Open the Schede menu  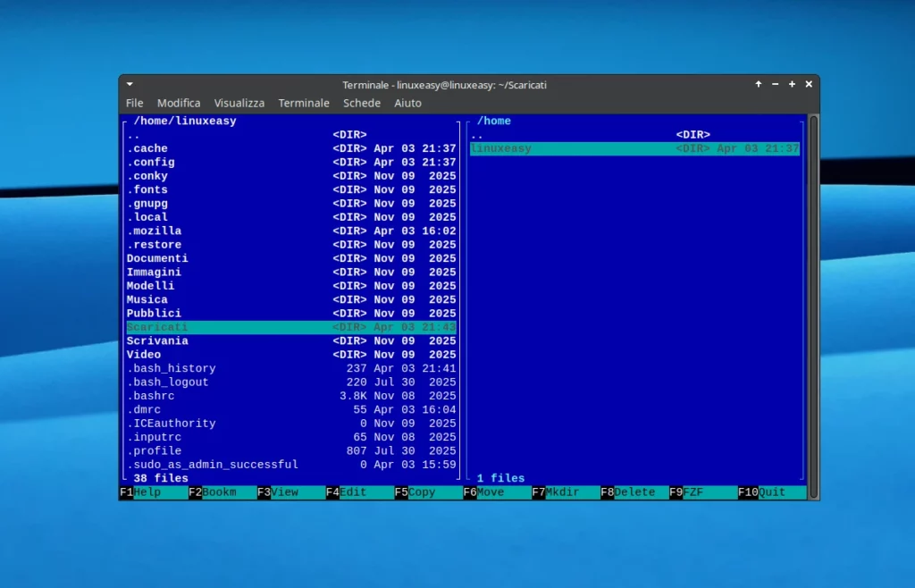(362, 103)
